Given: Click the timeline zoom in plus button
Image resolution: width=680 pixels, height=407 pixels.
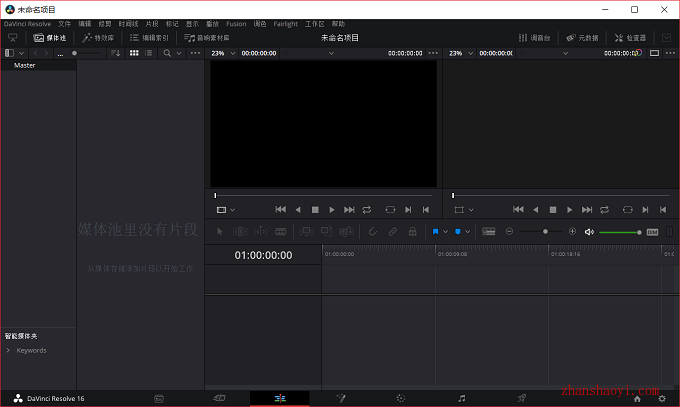Looking at the screenshot, I should 572,232.
